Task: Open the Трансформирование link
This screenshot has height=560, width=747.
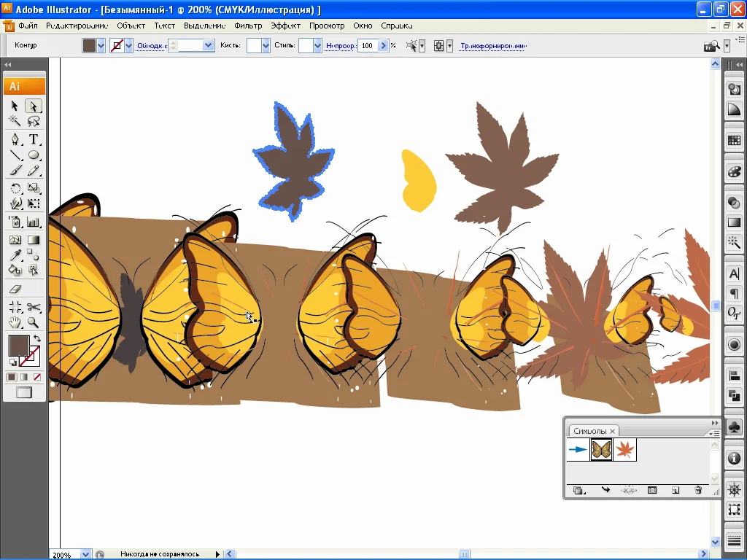Action: [x=493, y=46]
